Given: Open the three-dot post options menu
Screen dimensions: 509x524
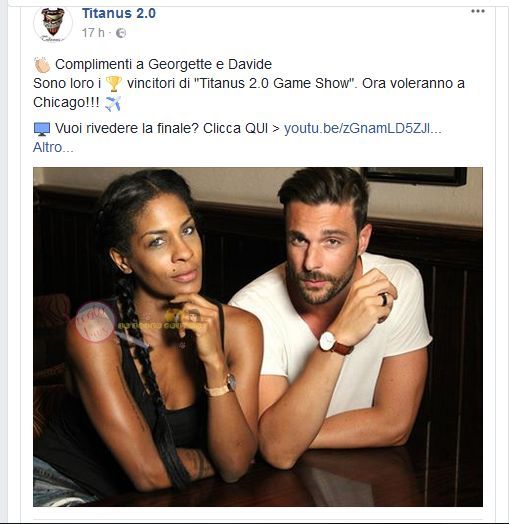Looking at the screenshot, I should click(478, 11).
